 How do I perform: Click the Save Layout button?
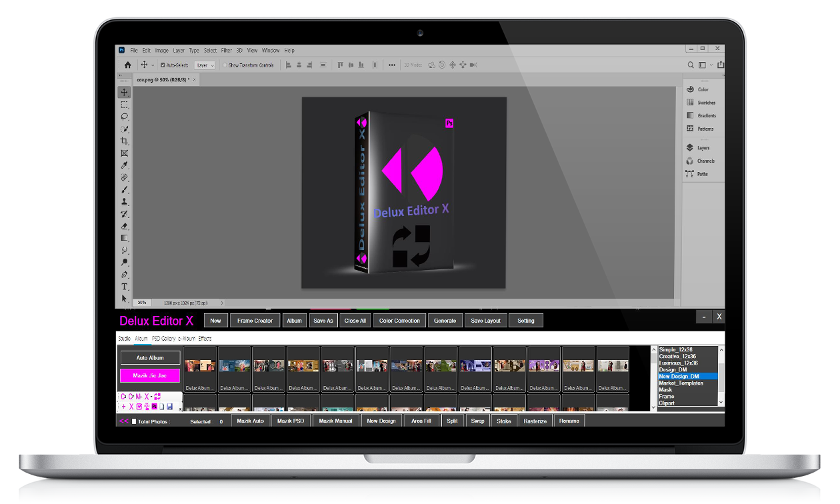click(486, 321)
